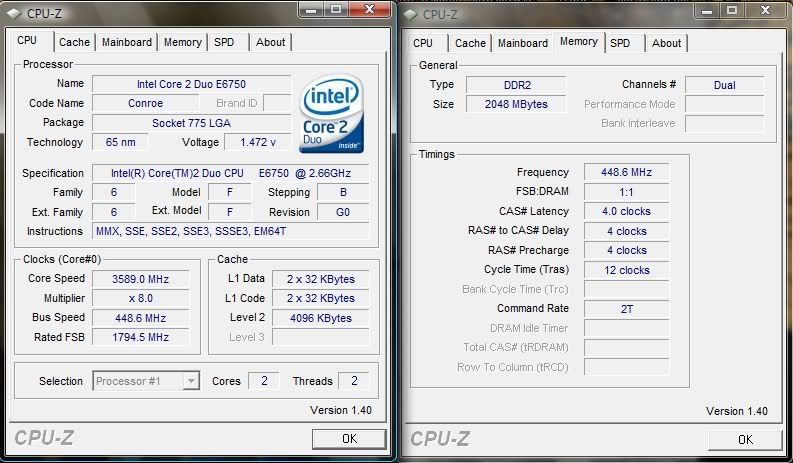This screenshot has height=463, width=793.
Task: Open Mainboard tab in left CPU-Z window
Action: [127, 43]
